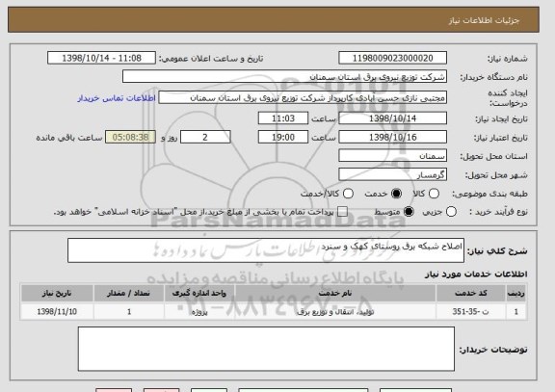
Task: Click the validity date 1398/10/16 field
Action: pyautogui.click(x=392, y=137)
